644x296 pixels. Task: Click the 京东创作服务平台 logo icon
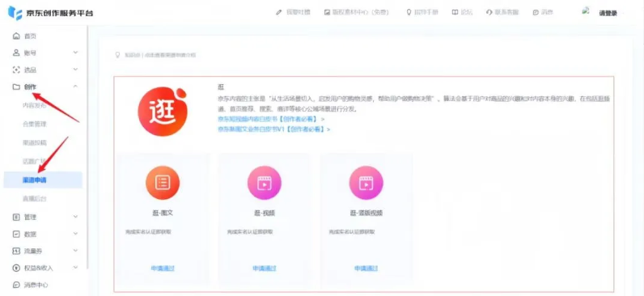(x=15, y=13)
